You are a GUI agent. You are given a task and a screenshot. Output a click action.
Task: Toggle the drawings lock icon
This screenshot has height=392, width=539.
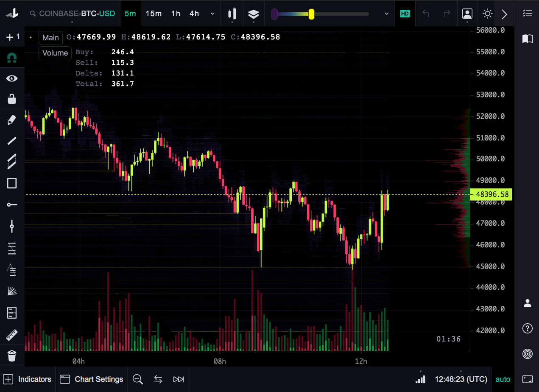12,99
